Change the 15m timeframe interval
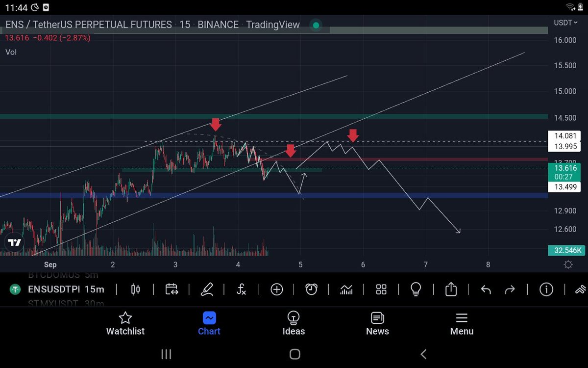 [x=95, y=289]
